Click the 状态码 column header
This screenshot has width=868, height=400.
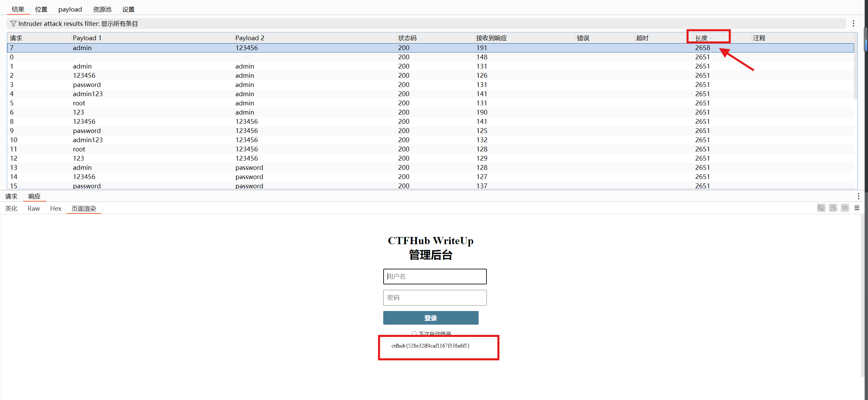click(x=407, y=38)
